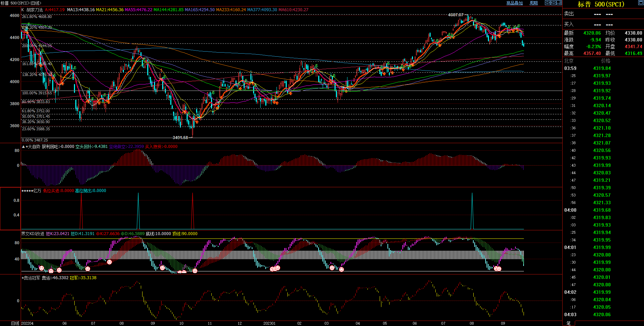Click the left arrow navigation icon

(548, 3)
